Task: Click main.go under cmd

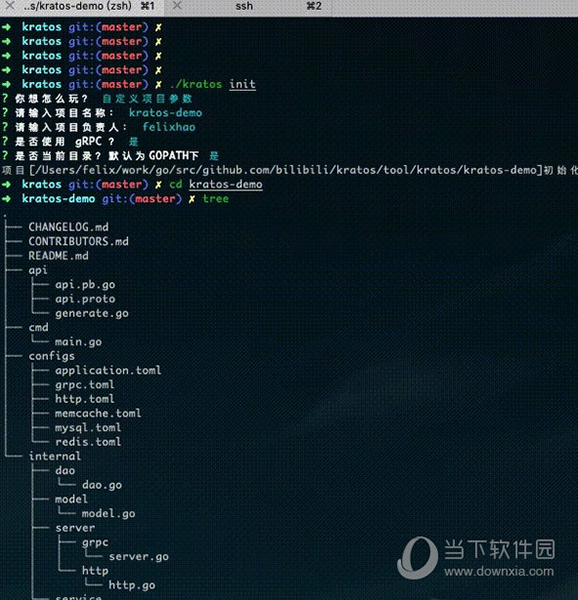Action: [78, 342]
